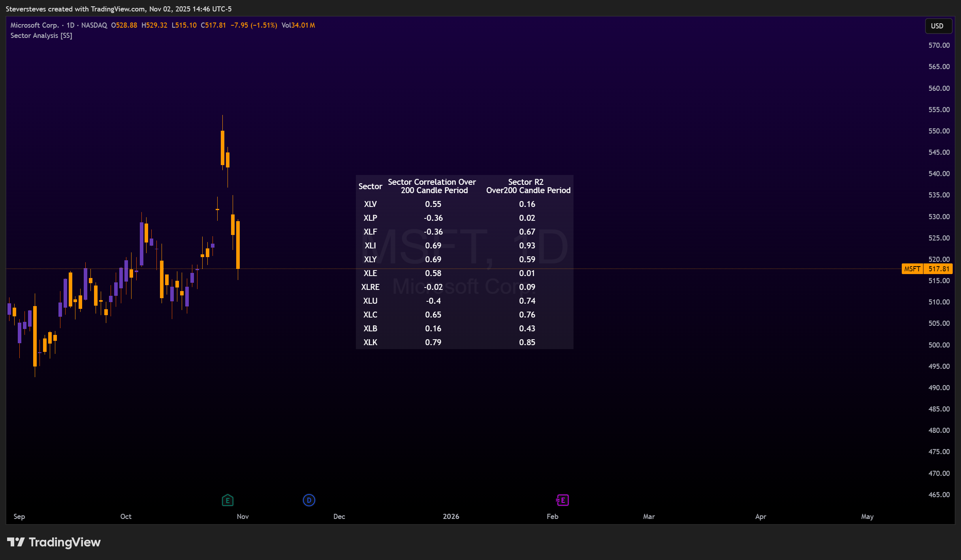Viewport: 961px width, 560px height.
Task: Click the May label on the time axis
Action: pos(867,517)
